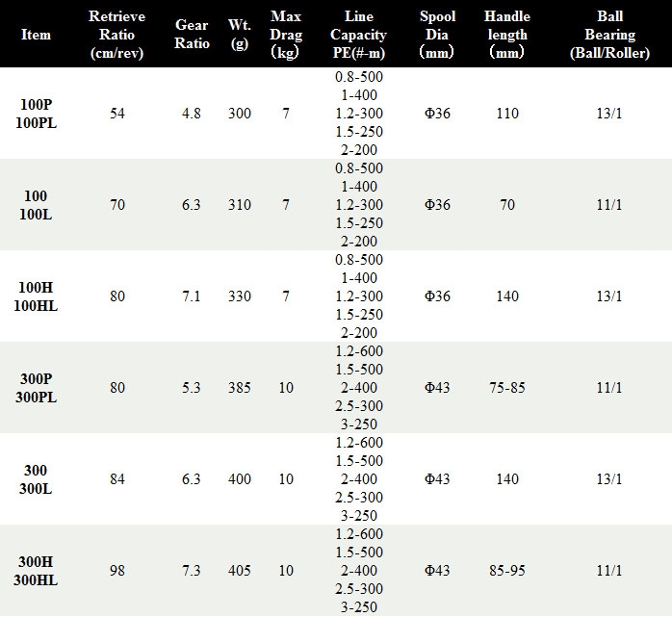Select the Retrieve Ratio column header

[x=116, y=35]
